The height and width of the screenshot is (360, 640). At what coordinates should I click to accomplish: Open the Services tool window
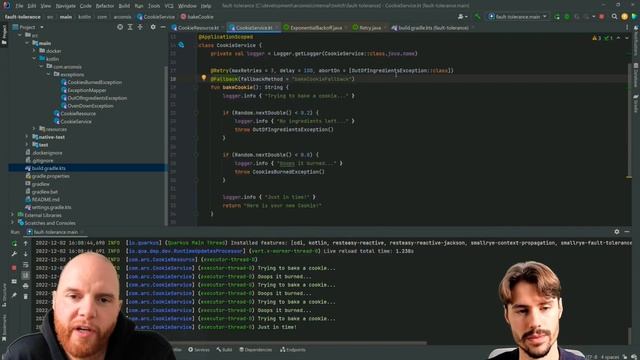[x=199, y=350]
